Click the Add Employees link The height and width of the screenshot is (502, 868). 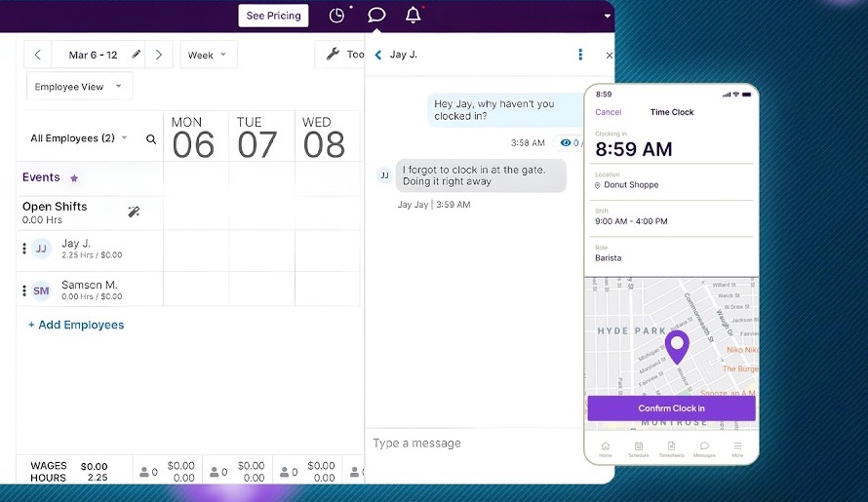point(76,325)
